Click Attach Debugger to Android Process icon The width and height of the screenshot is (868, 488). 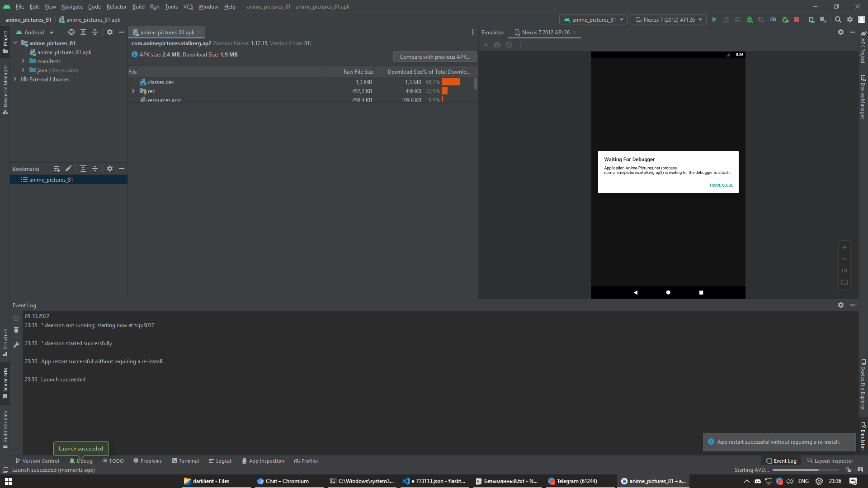pyautogui.click(x=785, y=20)
